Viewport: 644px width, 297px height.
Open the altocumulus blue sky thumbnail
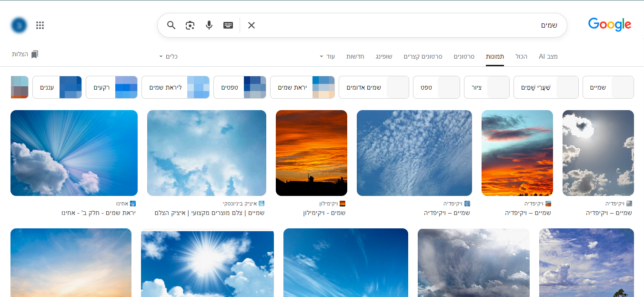414,153
